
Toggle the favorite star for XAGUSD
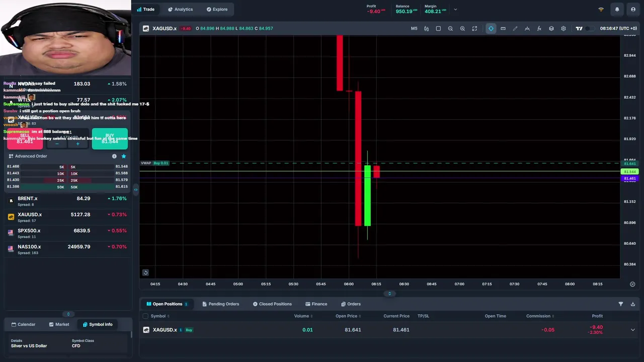click(124, 156)
